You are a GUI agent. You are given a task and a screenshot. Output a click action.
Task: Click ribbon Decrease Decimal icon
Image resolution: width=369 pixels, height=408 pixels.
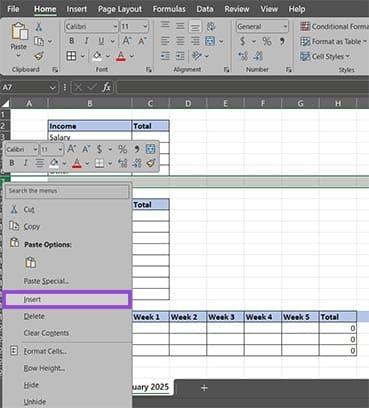pyautogui.click(x=258, y=56)
